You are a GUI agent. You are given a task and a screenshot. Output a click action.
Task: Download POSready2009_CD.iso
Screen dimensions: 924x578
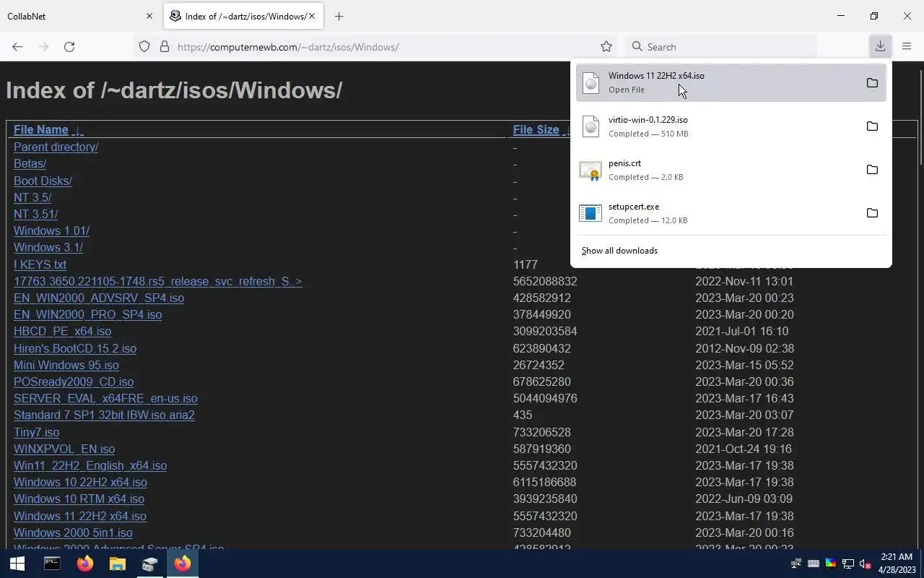pos(74,381)
